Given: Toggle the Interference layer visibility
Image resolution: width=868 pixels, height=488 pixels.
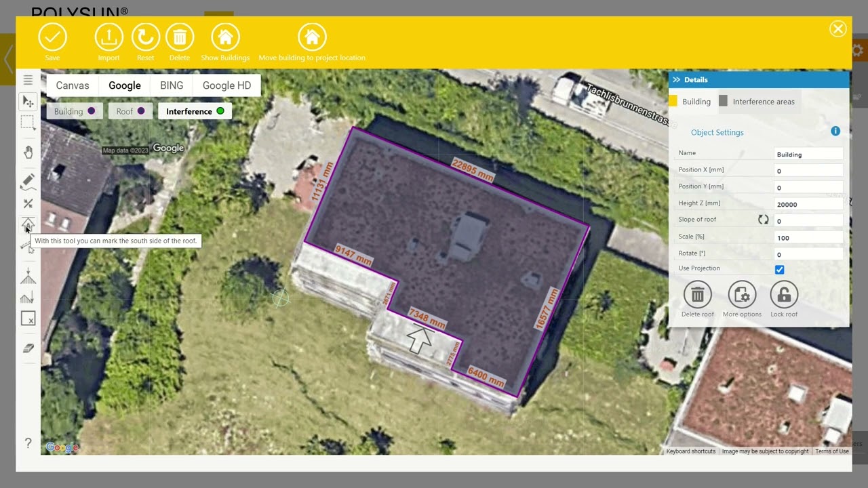Looking at the screenshot, I should pyautogui.click(x=195, y=111).
